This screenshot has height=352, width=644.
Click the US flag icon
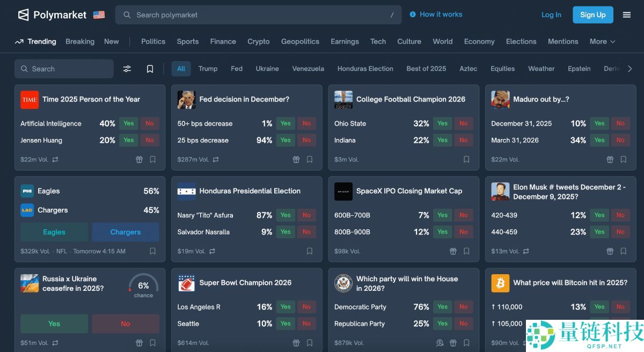99,15
